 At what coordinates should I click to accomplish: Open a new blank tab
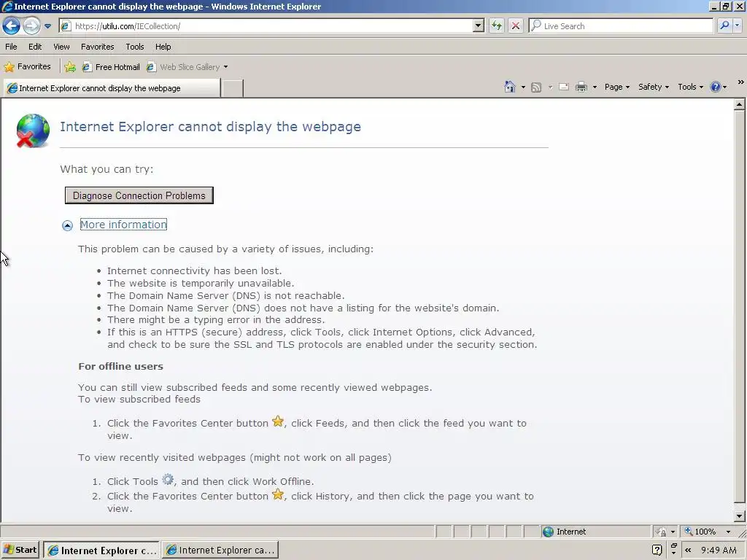[x=233, y=88]
